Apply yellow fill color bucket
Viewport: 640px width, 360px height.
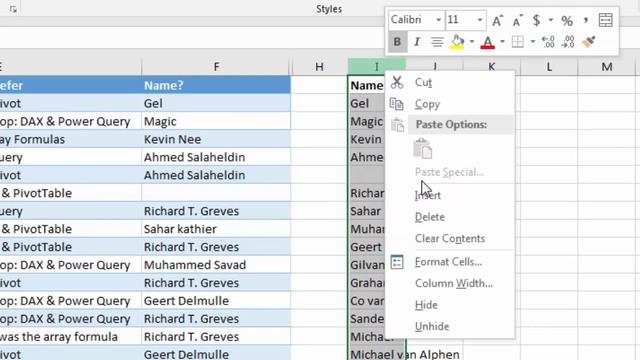point(457,42)
